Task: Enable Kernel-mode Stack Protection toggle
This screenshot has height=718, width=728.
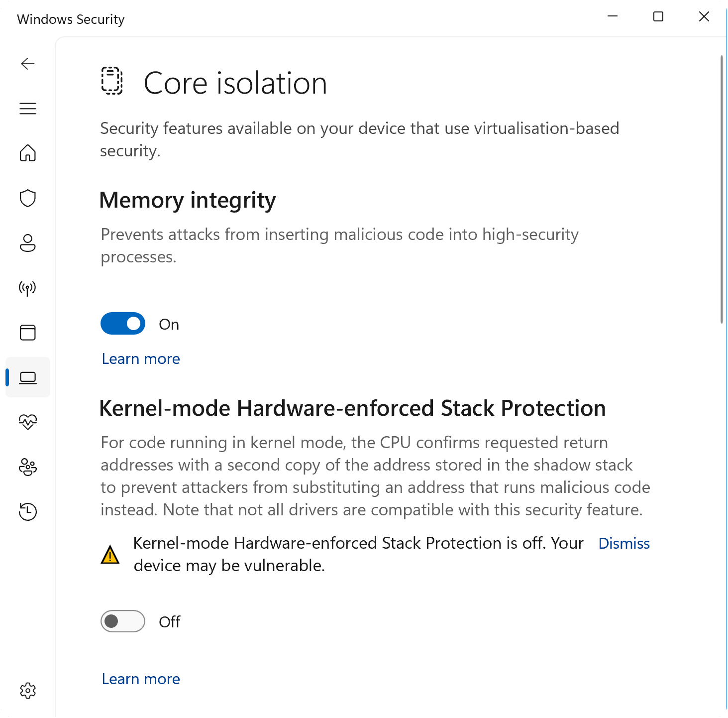Action: [x=123, y=621]
